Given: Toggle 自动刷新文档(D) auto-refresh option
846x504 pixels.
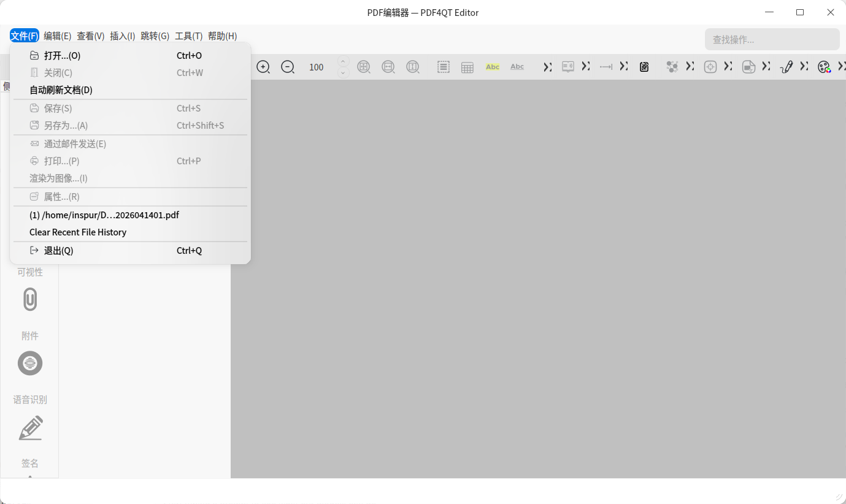Looking at the screenshot, I should click(61, 90).
